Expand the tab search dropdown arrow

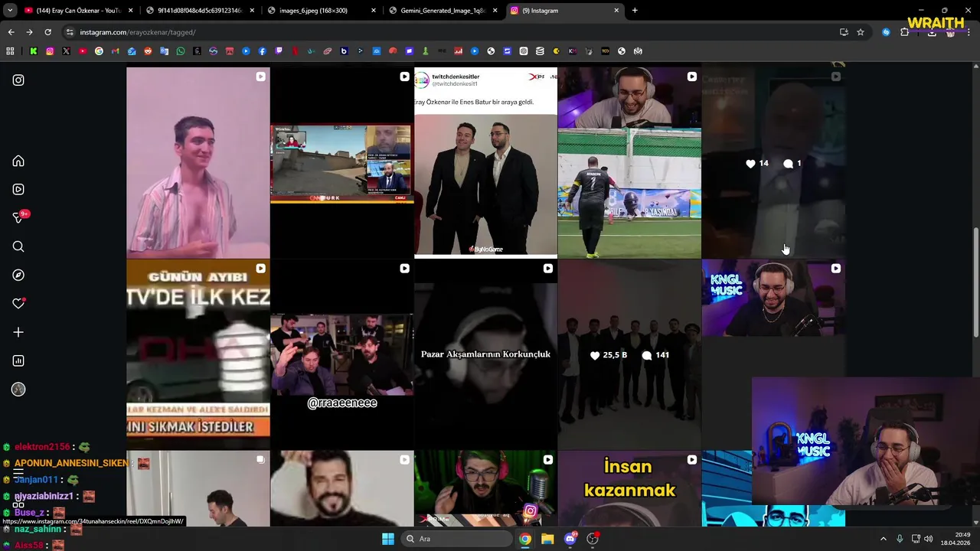[x=10, y=11]
